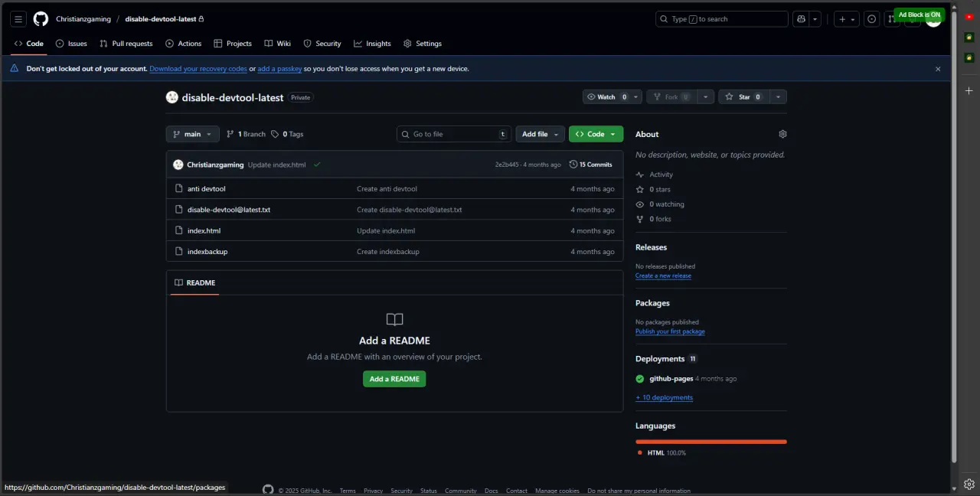Screen dimensions: 980x496
Task: Open browser sidebar settings gear
Action: [x=969, y=484]
